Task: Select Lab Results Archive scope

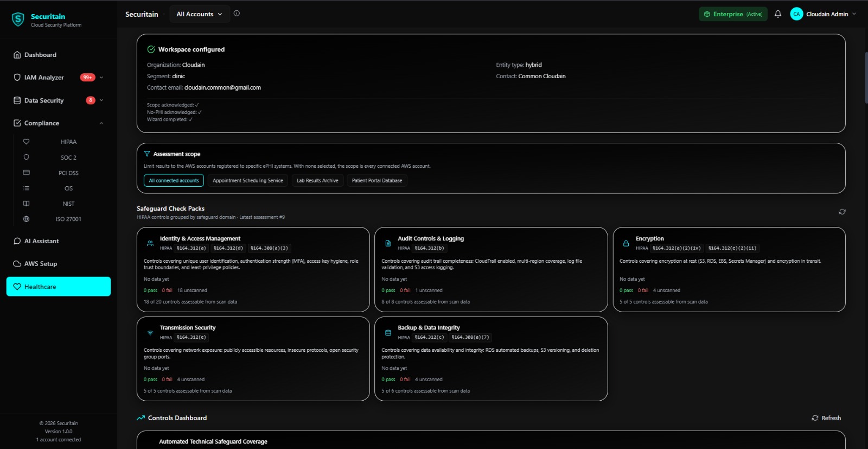Action: pos(317,181)
